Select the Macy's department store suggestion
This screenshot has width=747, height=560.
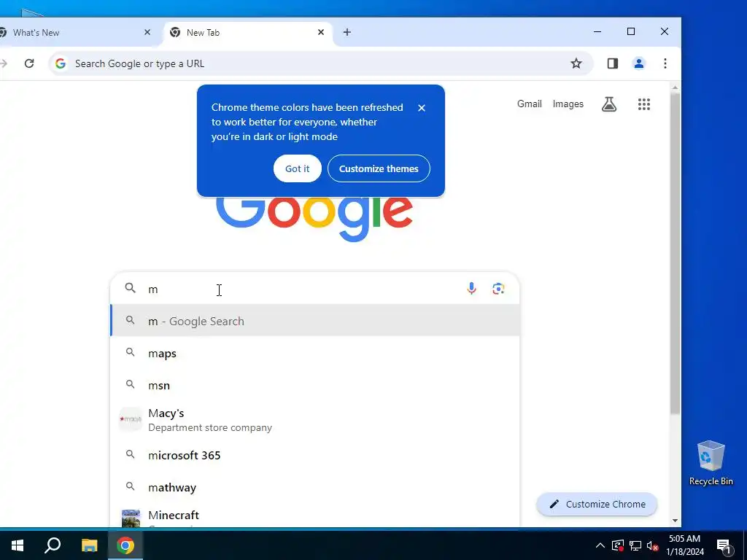pyautogui.click(x=315, y=419)
